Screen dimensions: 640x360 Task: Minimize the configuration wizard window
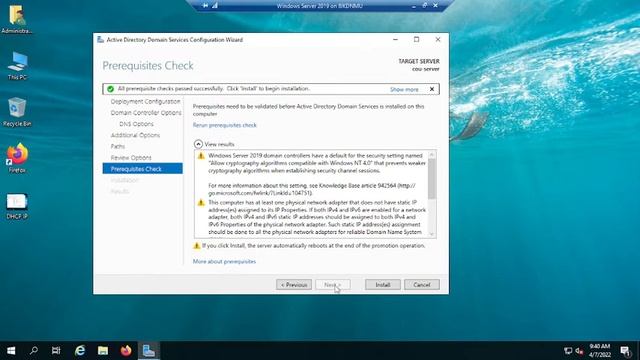tap(395, 40)
